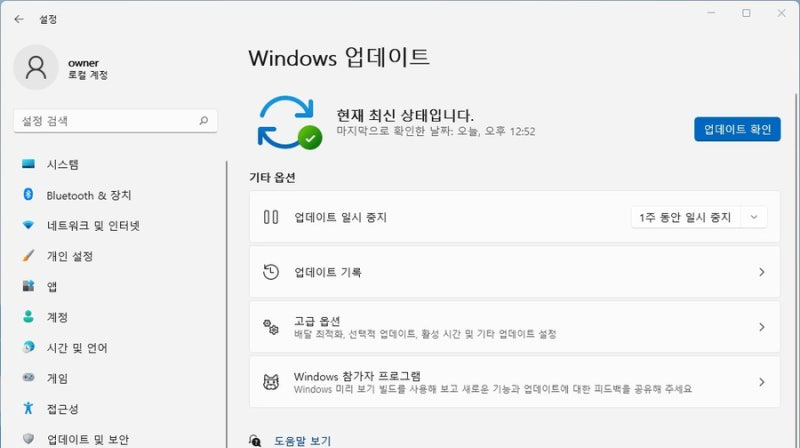The width and height of the screenshot is (800, 448).
Task: Go back using the arrow icon
Action: pyautogui.click(x=19, y=19)
